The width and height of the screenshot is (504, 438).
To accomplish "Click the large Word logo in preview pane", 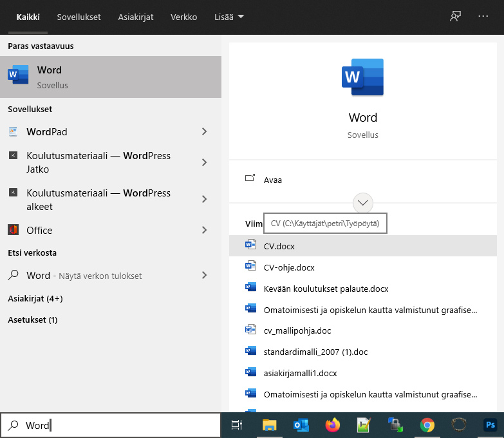I will (x=362, y=77).
